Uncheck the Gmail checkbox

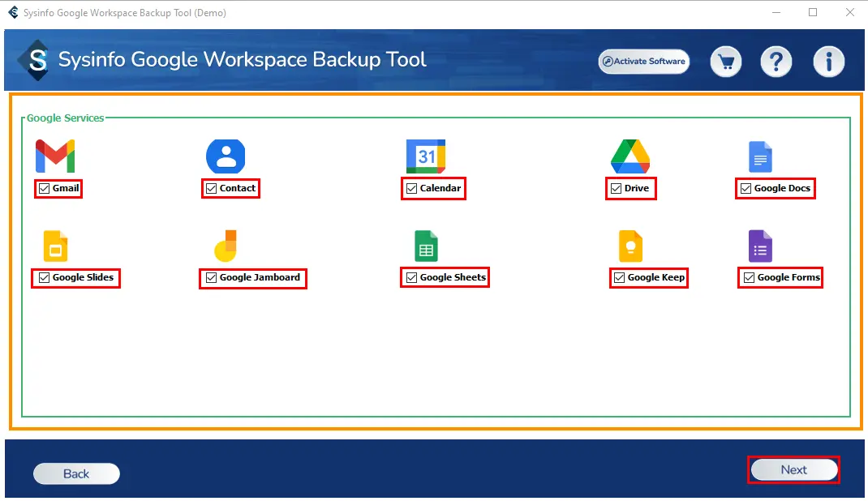[45, 189]
